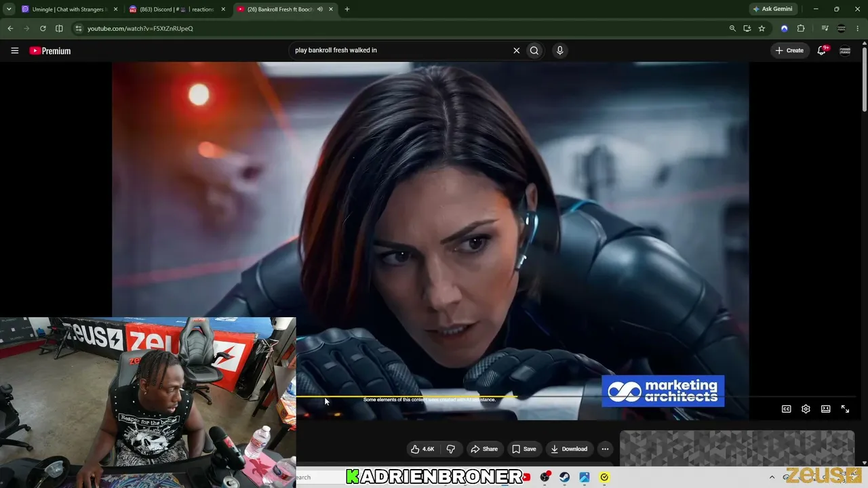The width and height of the screenshot is (868, 488).
Task: Open Steam from the taskbar
Action: [x=564, y=477]
